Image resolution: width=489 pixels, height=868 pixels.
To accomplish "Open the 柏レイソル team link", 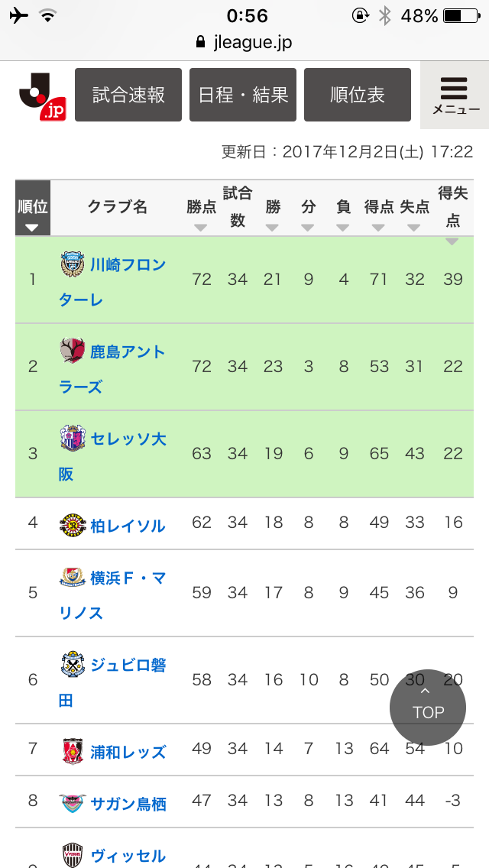I will click(x=128, y=526).
